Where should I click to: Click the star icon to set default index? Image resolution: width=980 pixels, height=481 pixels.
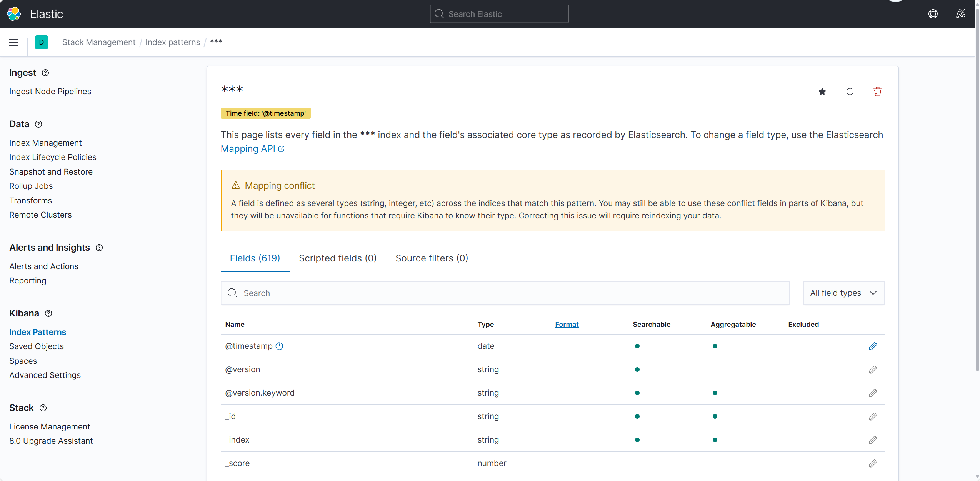pyautogui.click(x=822, y=92)
